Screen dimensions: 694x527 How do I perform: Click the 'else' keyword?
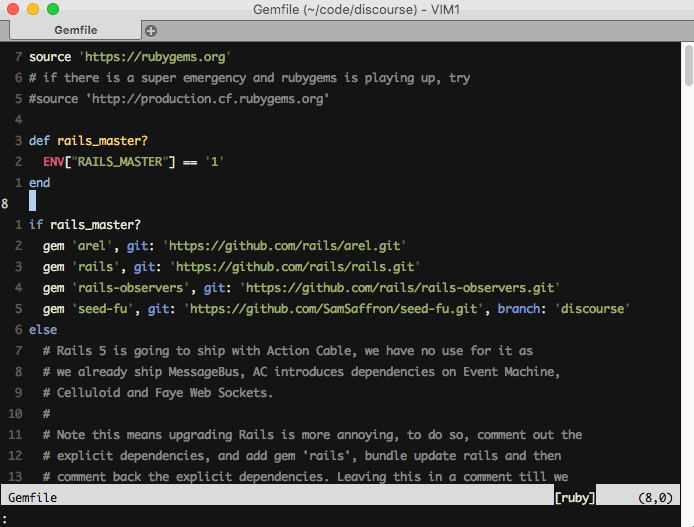[43, 330]
